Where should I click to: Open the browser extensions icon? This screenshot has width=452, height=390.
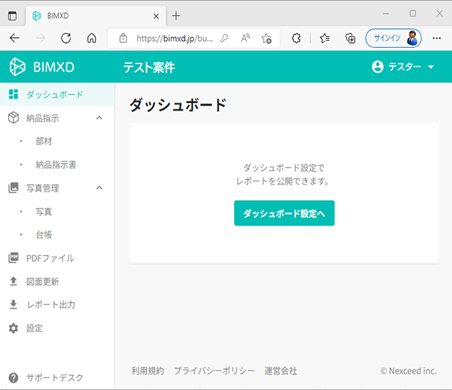(296, 38)
